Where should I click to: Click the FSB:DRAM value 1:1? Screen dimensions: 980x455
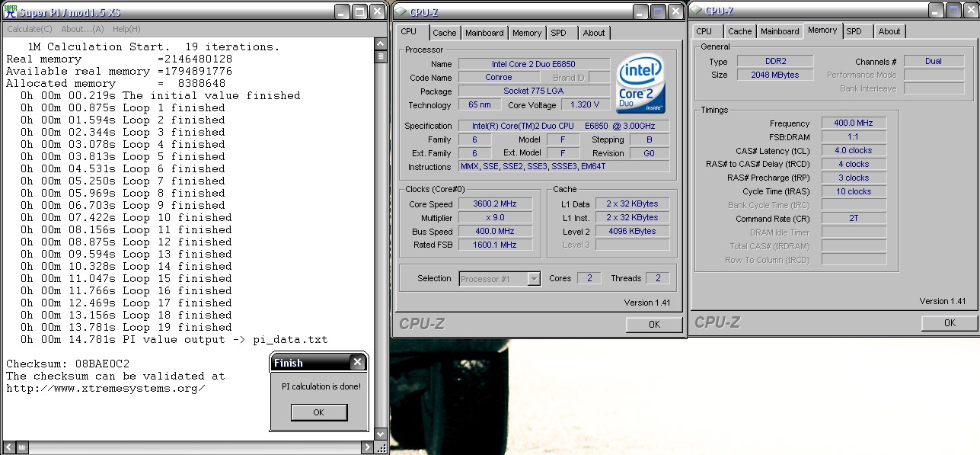point(854,137)
